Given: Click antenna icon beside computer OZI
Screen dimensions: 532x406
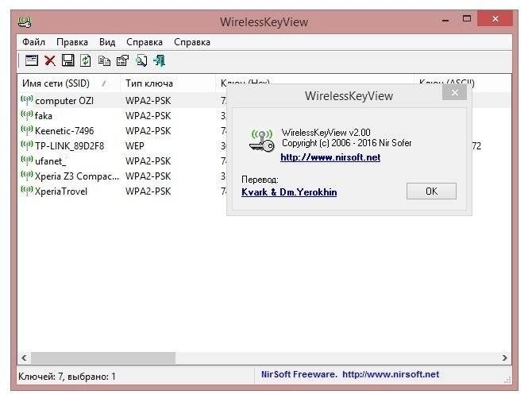Looking at the screenshot, I should (x=27, y=100).
